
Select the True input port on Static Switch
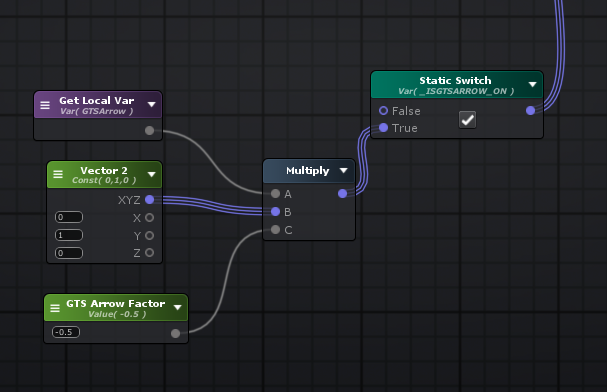[x=383, y=128]
